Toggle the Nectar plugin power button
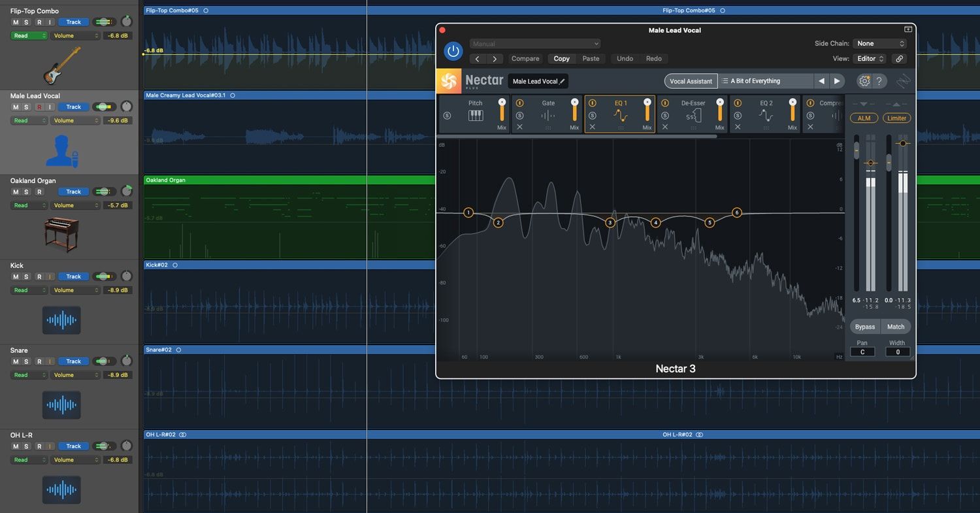980x513 pixels. (452, 51)
